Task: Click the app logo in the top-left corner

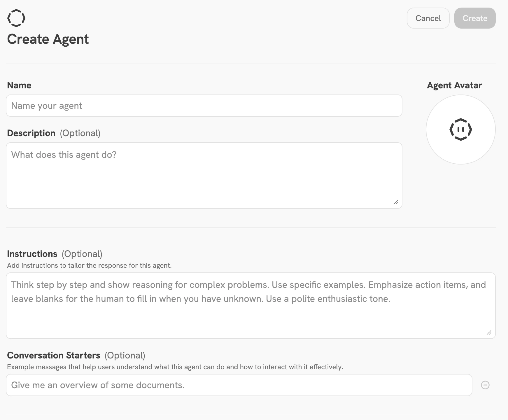Action: pyautogui.click(x=16, y=17)
